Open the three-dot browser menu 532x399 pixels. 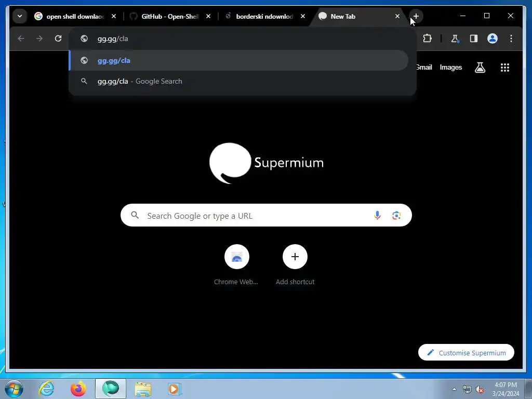click(511, 38)
